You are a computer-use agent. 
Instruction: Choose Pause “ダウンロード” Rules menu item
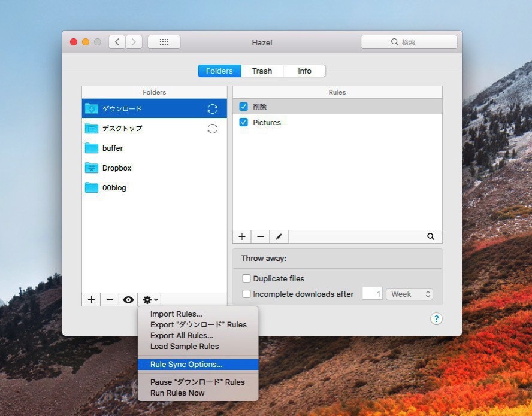[198, 382]
